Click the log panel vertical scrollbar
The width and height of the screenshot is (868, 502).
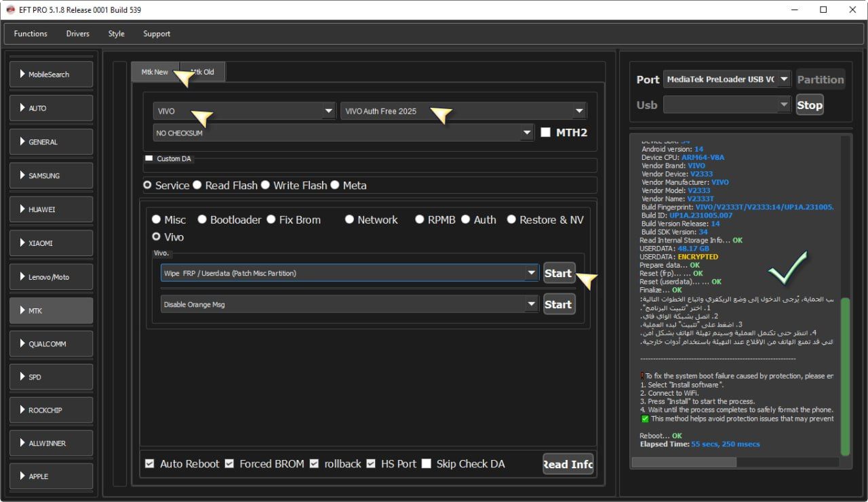tap(845, 376)
